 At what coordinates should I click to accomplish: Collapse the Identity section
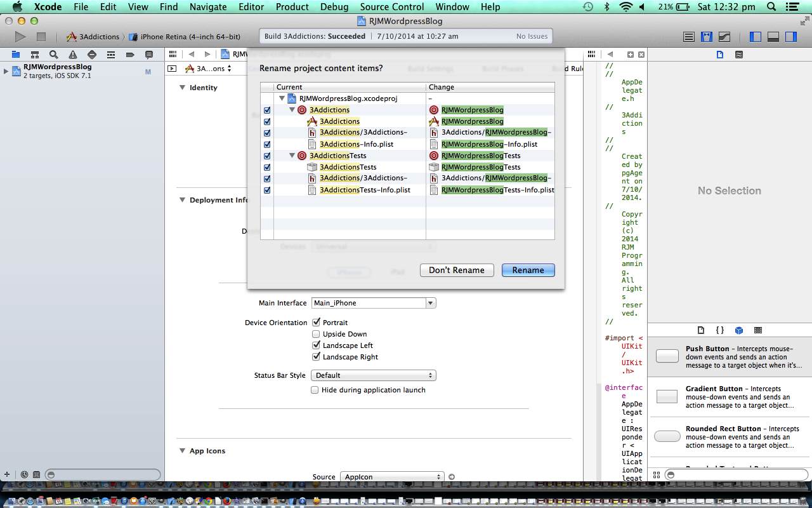tap(182, 88)
